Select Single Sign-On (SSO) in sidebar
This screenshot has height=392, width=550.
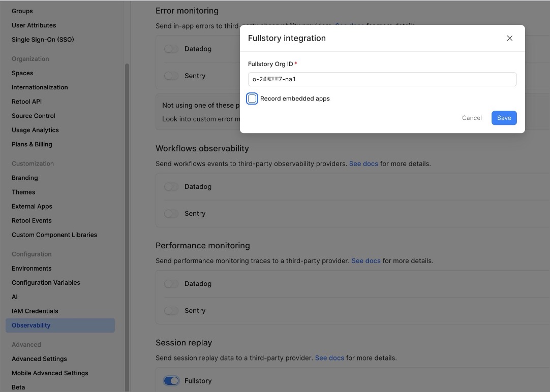pyautogui.click(x=43, y=40)
